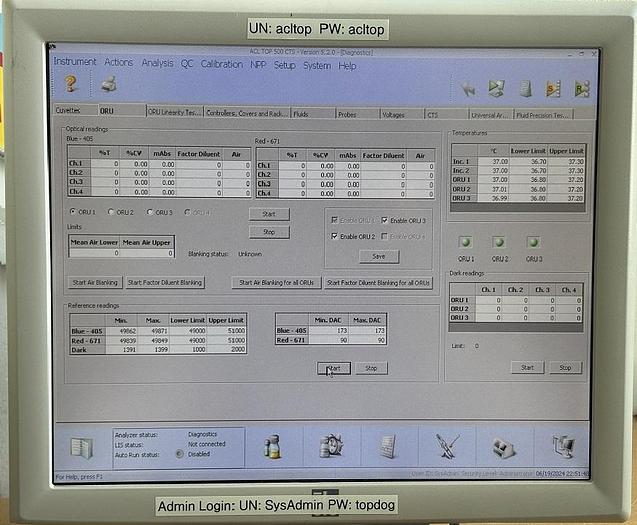
Task: Click the computer system icon in bottom bar
Action: tap(563, 447)
